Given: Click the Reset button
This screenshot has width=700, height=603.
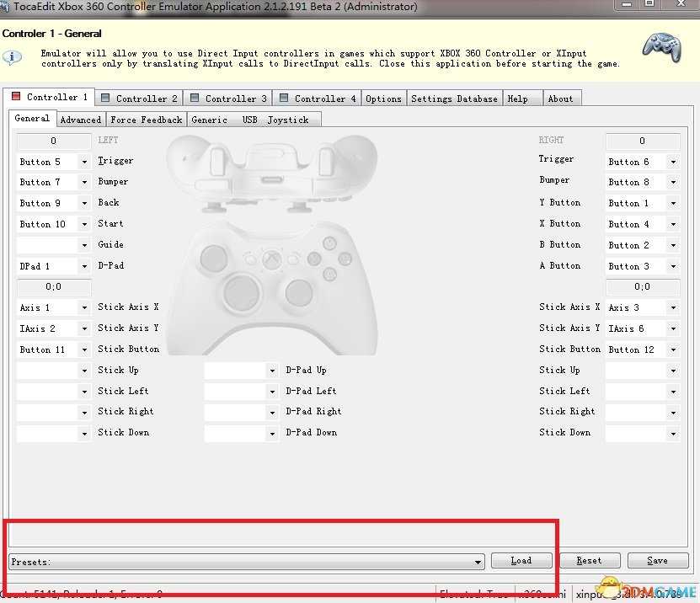Looking at the screenshot, I should pyautogui.click(x=589, y=560).
